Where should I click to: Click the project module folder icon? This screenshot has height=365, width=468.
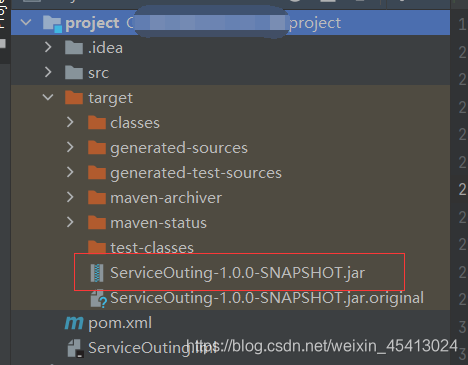52,24
